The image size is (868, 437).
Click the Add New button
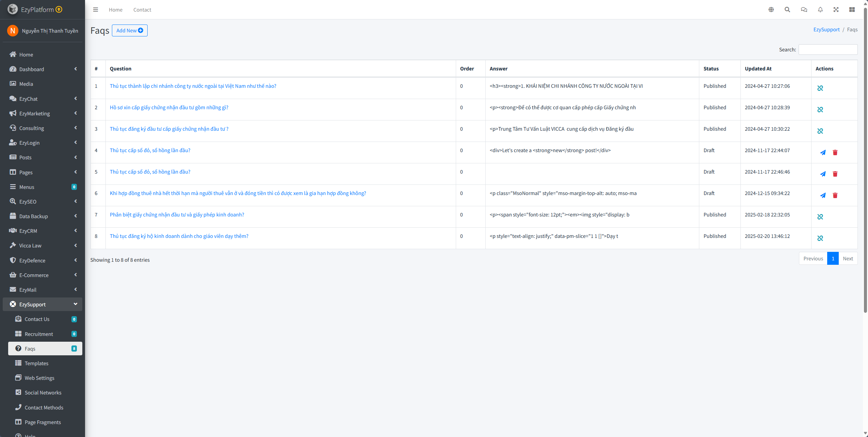(x=130, y=30)
